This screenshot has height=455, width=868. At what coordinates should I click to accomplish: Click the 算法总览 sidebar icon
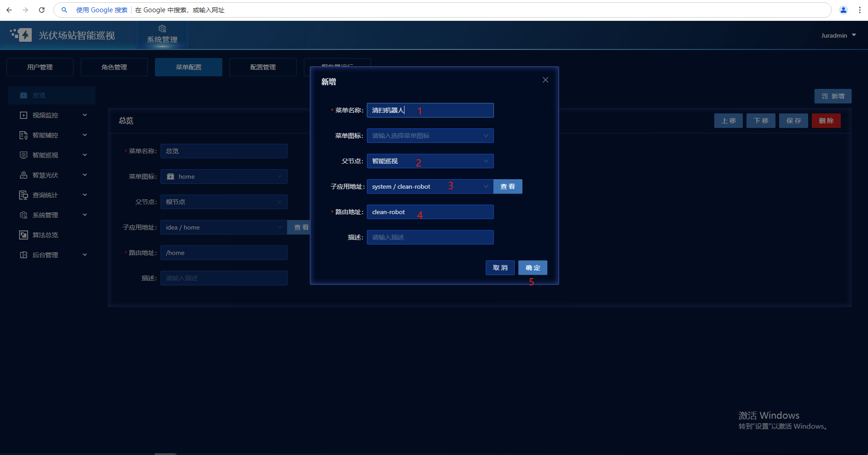24,235
